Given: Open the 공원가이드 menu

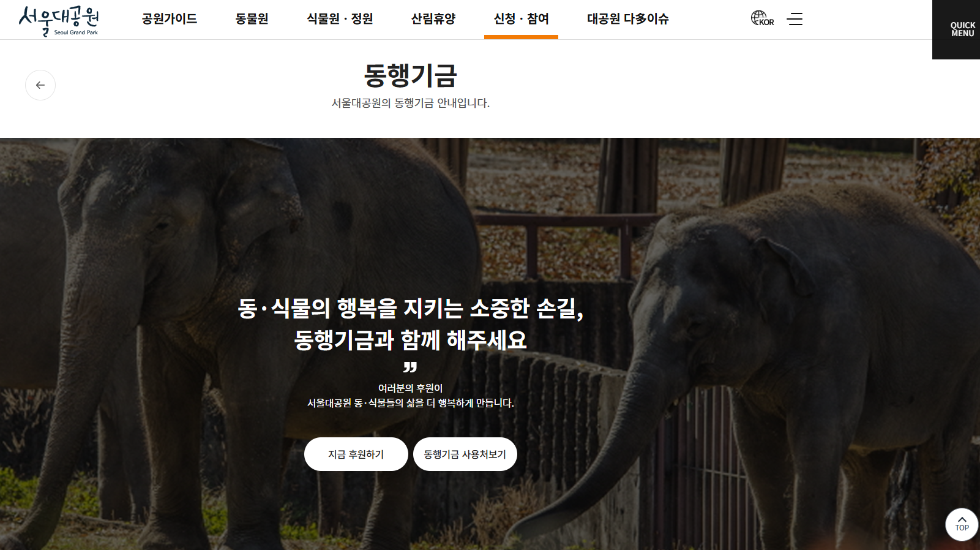Looking at the screenshot, I should (x=170, y=19).
